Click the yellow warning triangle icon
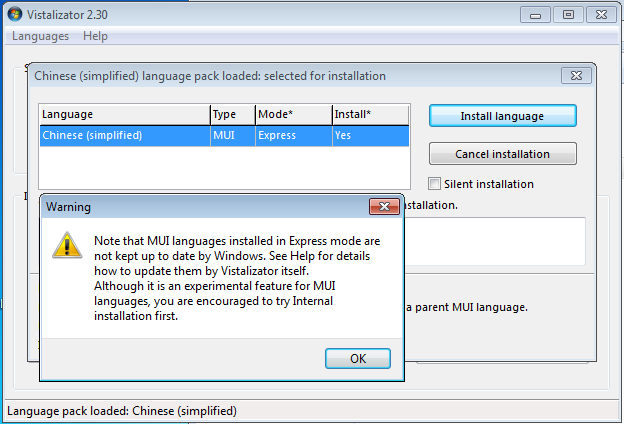This screenshot has width=624, height=424. tap(67, 245)
